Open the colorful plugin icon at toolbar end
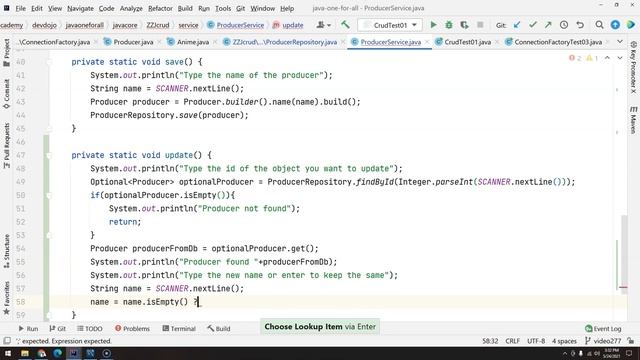 (631, 25)
